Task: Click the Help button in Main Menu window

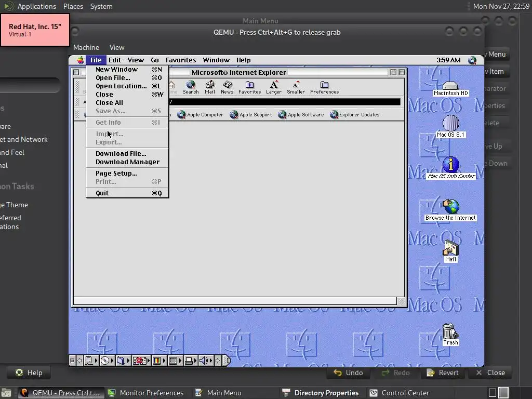Action: 29,373
